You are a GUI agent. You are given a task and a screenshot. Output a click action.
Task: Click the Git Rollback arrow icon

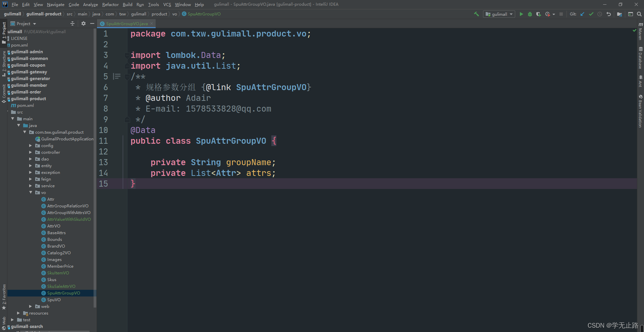pyautogui.click(x=608, y=14)
